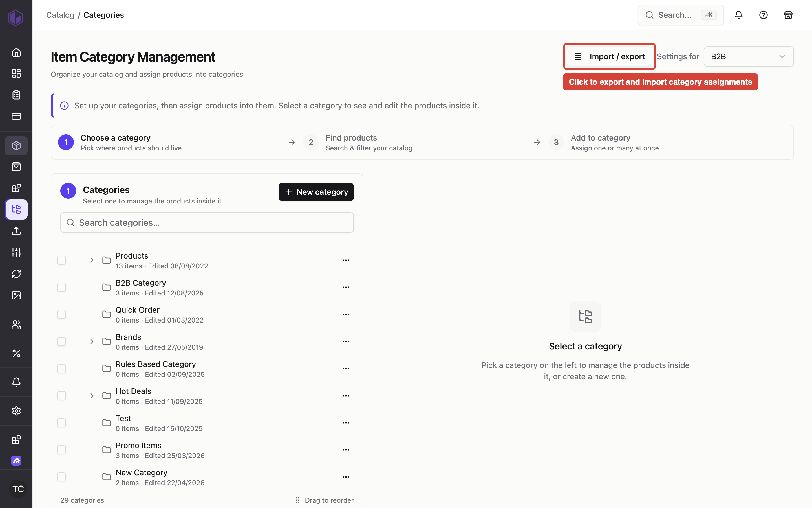Open the shopping bag sidebar icon
Image resolution: width=812 pixels, height=508 pixels.
pyautogui.click(x=16, y=167)
